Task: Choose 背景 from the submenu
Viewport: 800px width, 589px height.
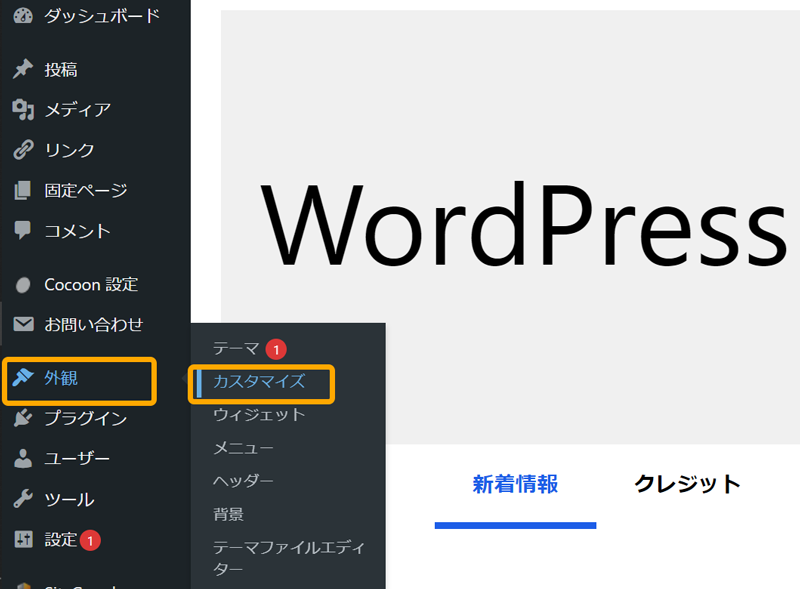Action: click(229, 514)
